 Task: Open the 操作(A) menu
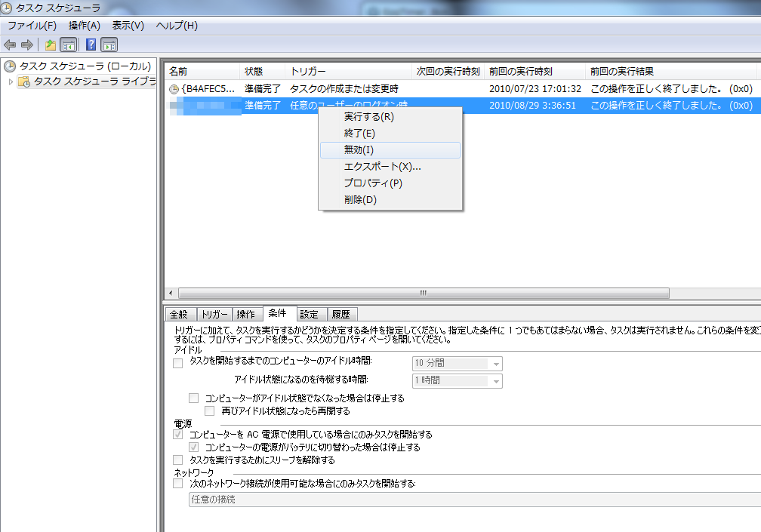click(84, 26)
